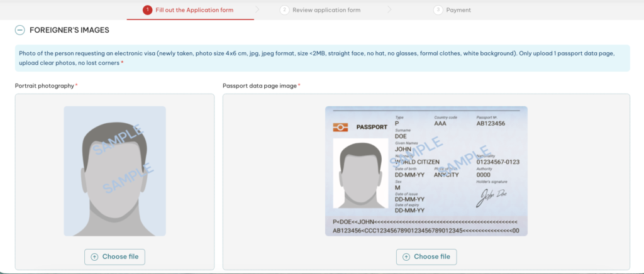Choose file for Passport data page image
The width and height of the screenshot is (644, 274).
(x=426, y=257)
